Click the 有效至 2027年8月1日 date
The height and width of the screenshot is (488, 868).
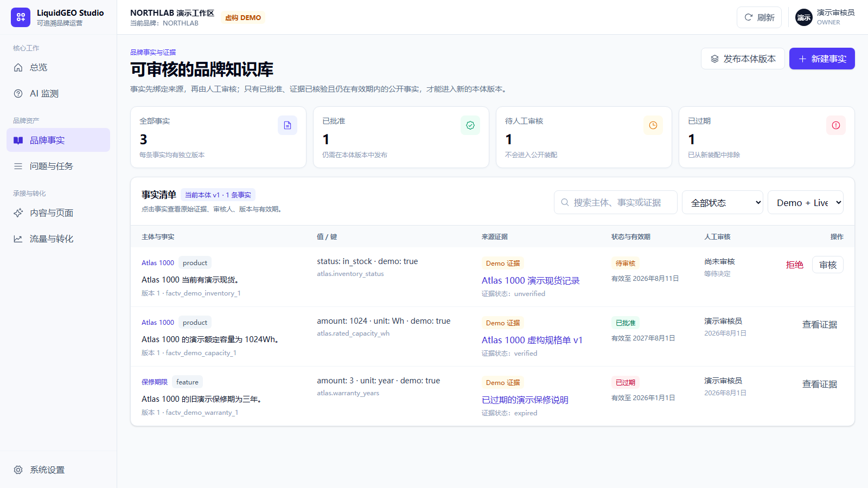coord(643,338)
